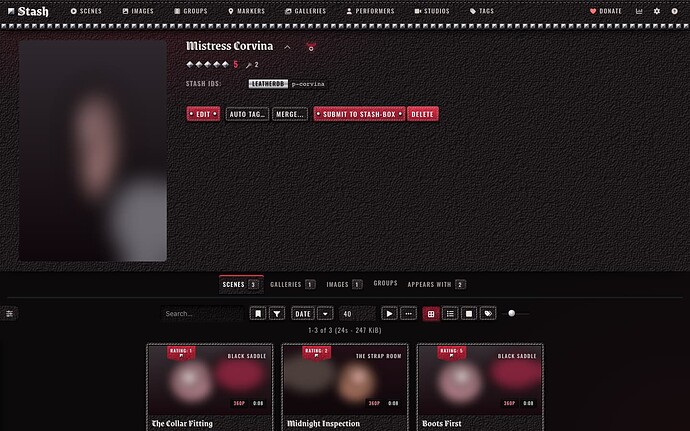Open top navigation Galleries page

tap(305, 11)
